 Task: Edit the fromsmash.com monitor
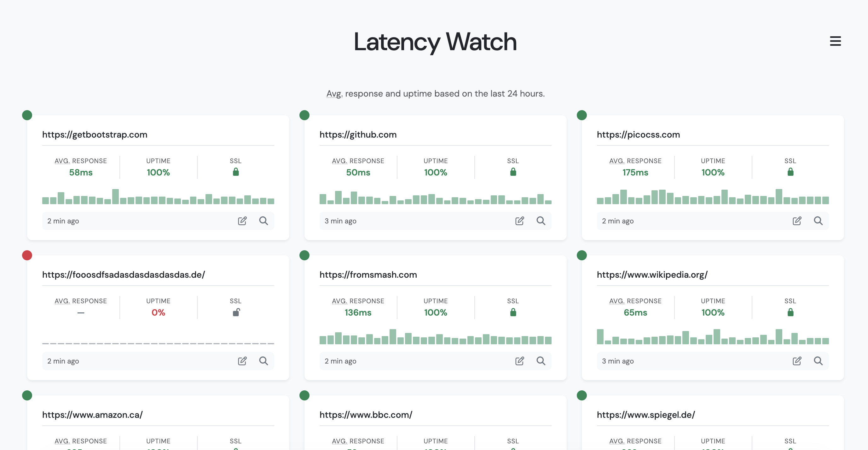click(x=520, y=361)
